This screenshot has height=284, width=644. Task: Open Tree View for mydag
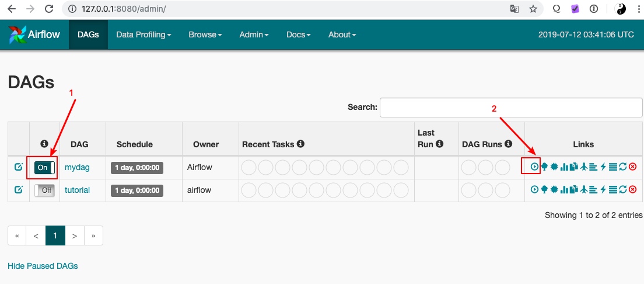click(x=545, y=167)
